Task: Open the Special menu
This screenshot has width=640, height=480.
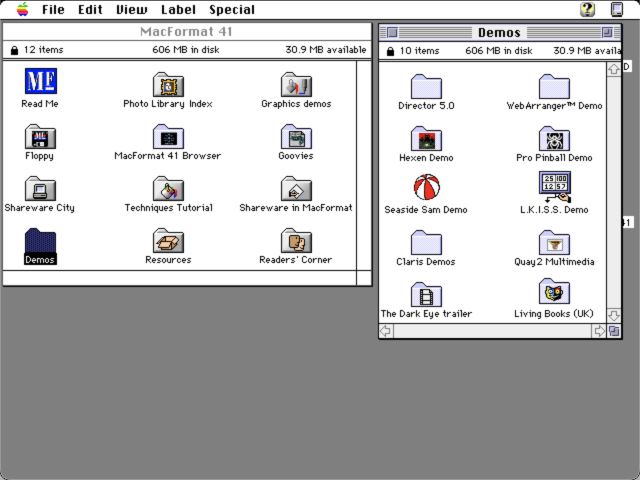Action: point(232,9)
